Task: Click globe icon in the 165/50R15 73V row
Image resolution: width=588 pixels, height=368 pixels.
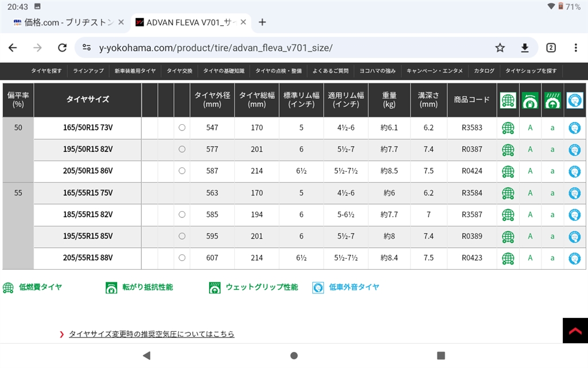Action: point(508,128)
